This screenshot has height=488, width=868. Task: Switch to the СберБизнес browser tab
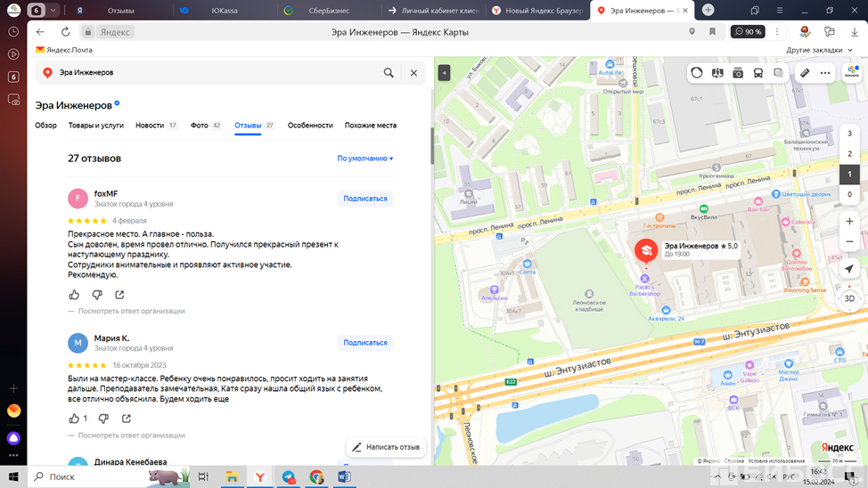click(329, 11)
